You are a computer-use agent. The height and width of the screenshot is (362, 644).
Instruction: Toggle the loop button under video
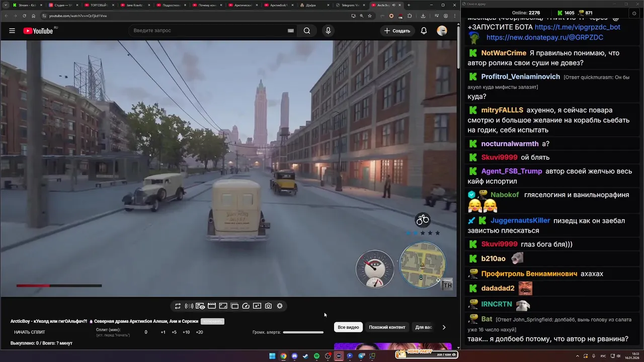(178, 306)
